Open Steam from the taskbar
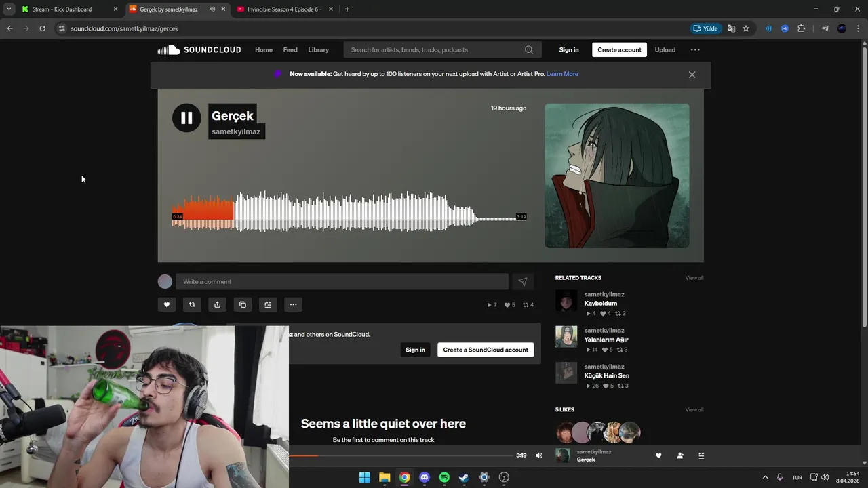 click(464, 477)
